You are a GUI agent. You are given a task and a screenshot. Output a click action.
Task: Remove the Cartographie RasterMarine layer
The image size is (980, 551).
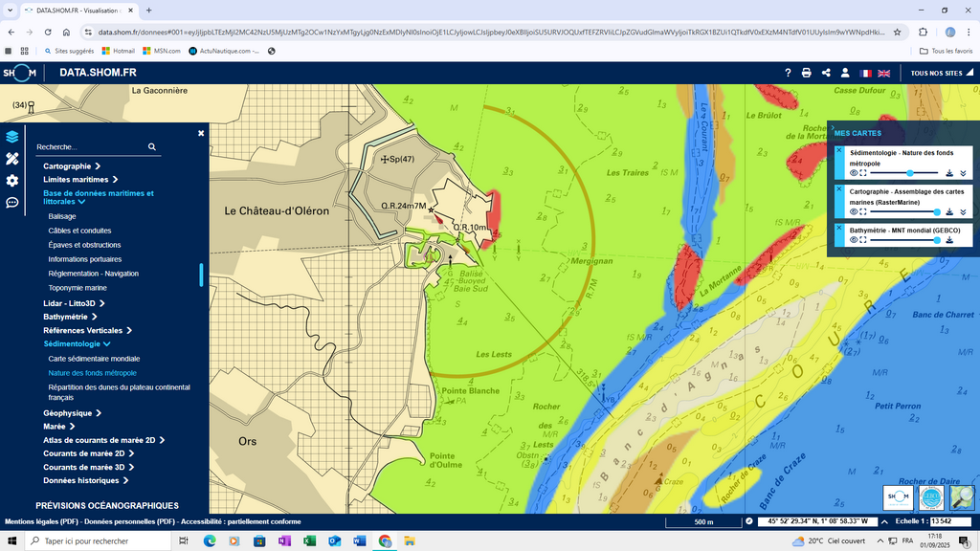839,188
